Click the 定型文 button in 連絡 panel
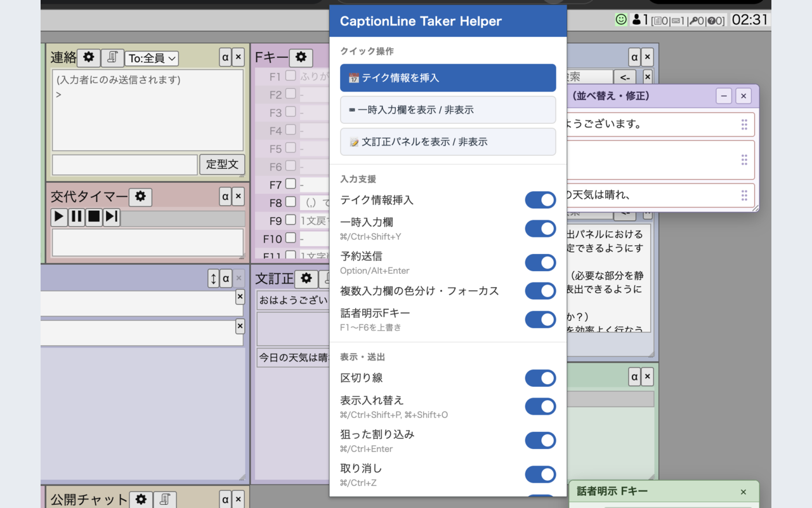The width and height of the screenshot is (812, 508). (222, 164)
